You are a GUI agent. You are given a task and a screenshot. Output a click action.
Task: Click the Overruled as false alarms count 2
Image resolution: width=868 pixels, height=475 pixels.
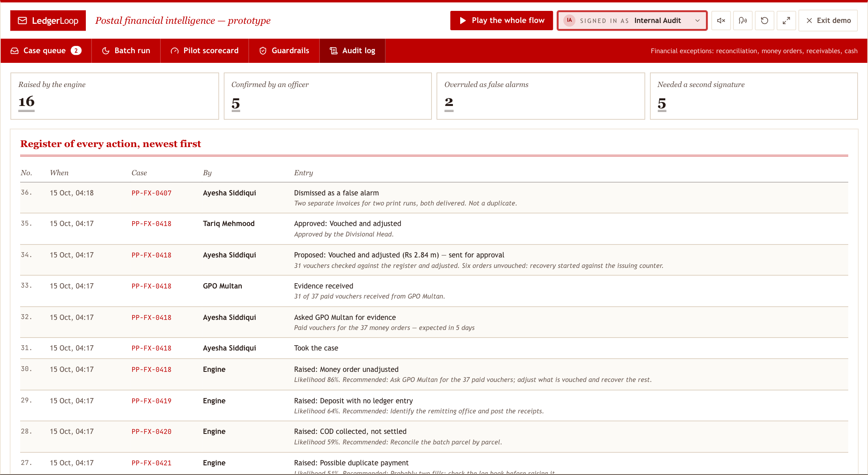tap(449, 103)
